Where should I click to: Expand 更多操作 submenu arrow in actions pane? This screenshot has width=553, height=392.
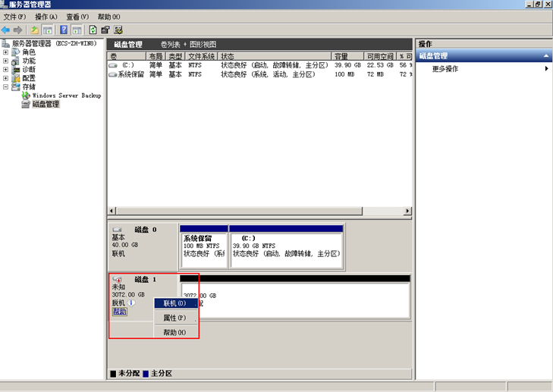(545, 69)
